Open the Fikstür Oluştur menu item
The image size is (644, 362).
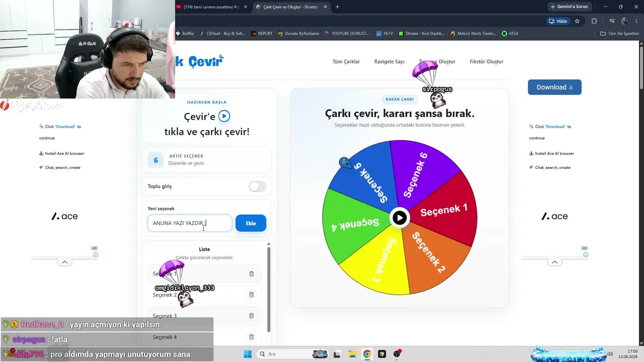[487, 62]
